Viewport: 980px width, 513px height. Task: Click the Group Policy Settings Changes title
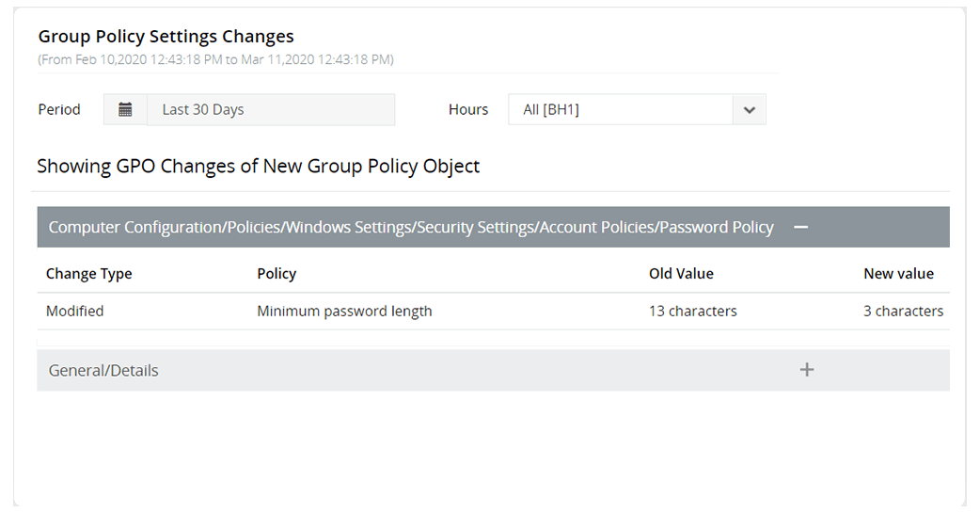[x=166, y=37]
